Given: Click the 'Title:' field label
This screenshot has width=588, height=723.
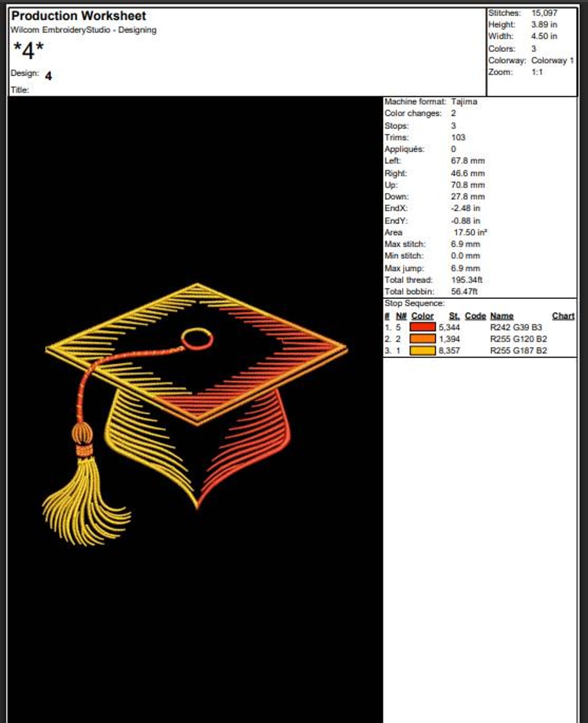Looking at the screenshot, I should pos(20,90).
